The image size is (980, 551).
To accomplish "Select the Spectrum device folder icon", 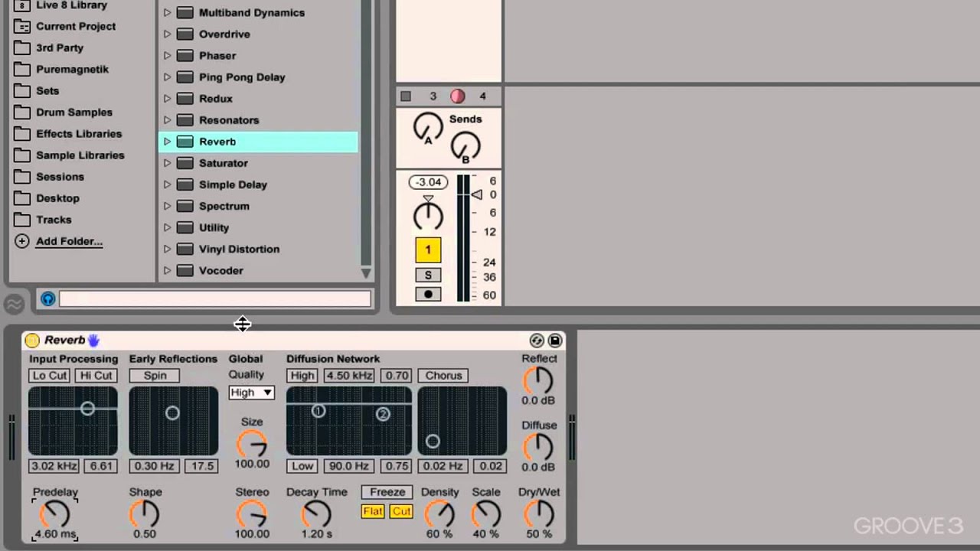I will click(185, 206).
